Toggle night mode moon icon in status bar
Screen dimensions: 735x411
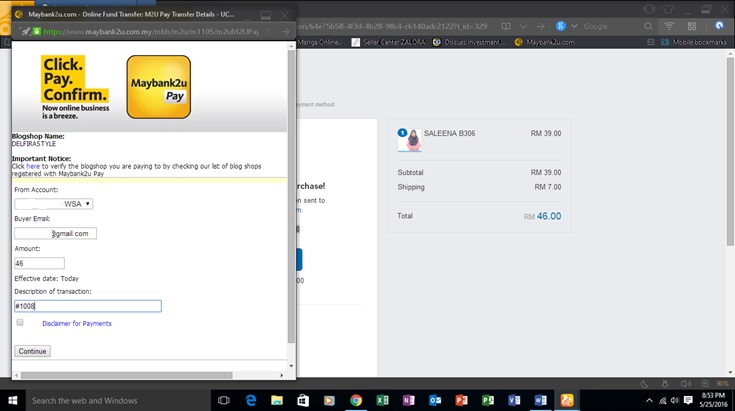click(x=645, y=384)
